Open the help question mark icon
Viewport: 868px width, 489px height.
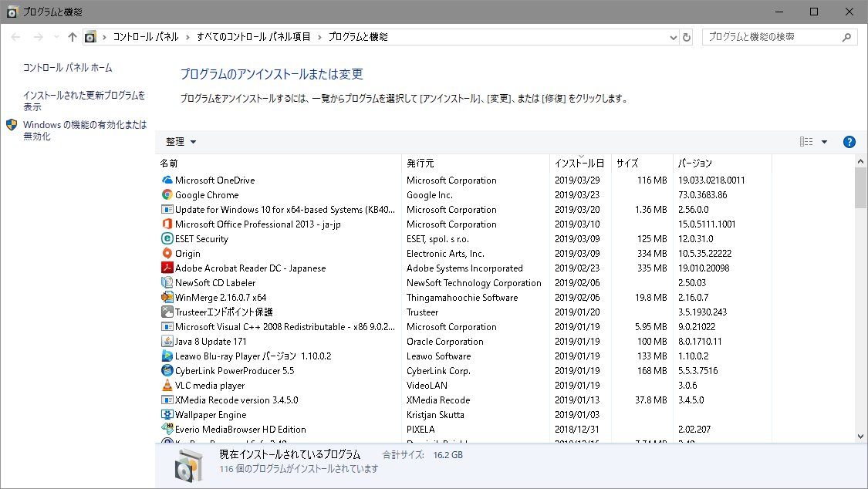click(849, 142)
